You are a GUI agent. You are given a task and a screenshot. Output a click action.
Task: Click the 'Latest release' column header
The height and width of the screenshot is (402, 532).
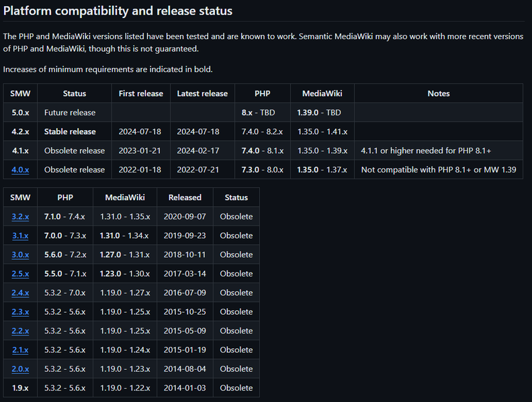[202, 93]
